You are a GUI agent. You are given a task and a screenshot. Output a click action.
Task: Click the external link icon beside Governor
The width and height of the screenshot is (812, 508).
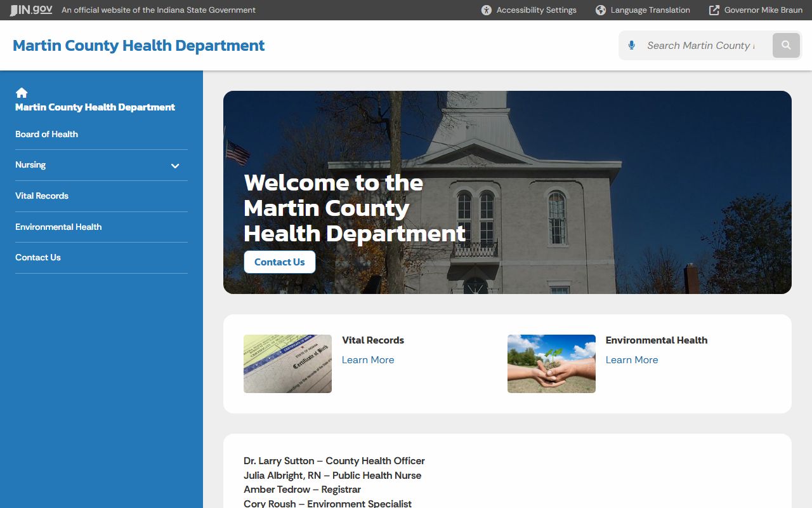(x=714, y=10)
